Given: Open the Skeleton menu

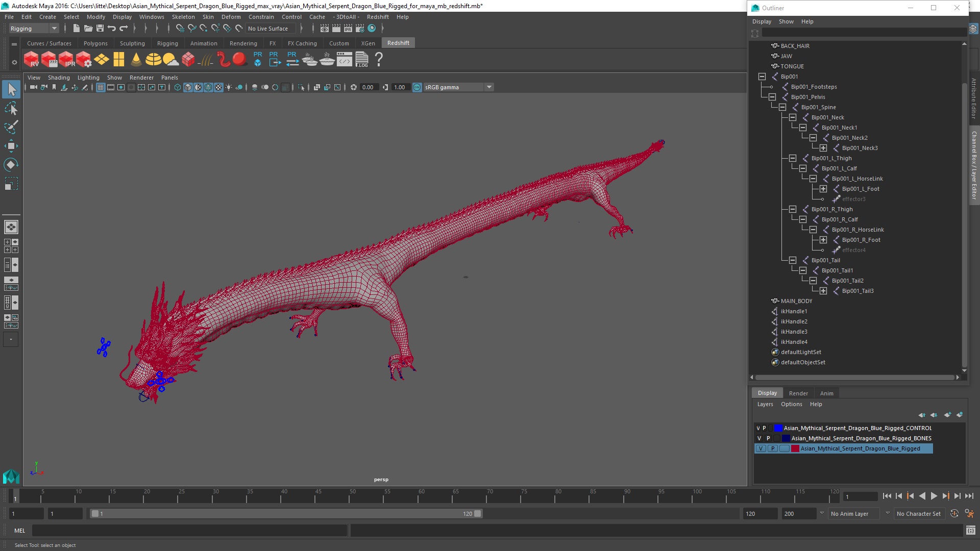Looking at the screenshot, I should (x=183, y=17).
